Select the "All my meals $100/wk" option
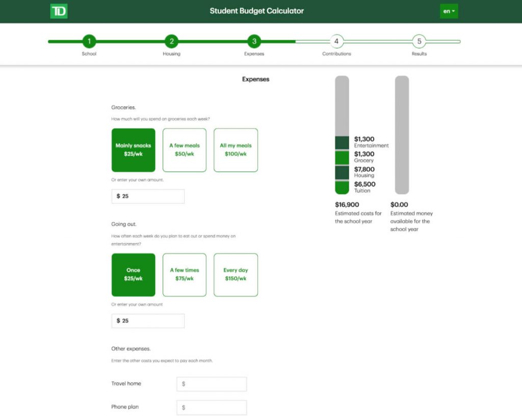 point(236,150)
